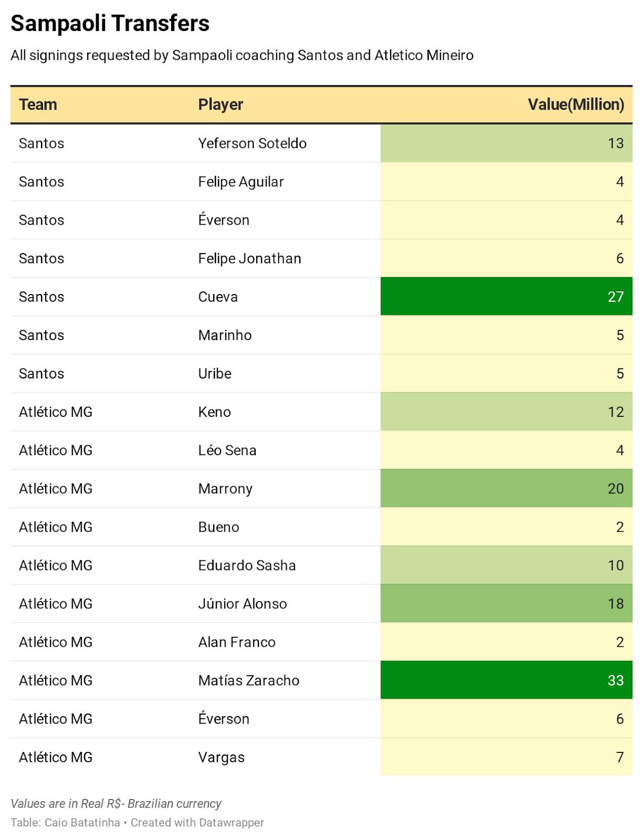The image size is (643, 840).
Task: Click the Sampaoli Transfers title
Action: pyautogui.click(x=110, y=23)
